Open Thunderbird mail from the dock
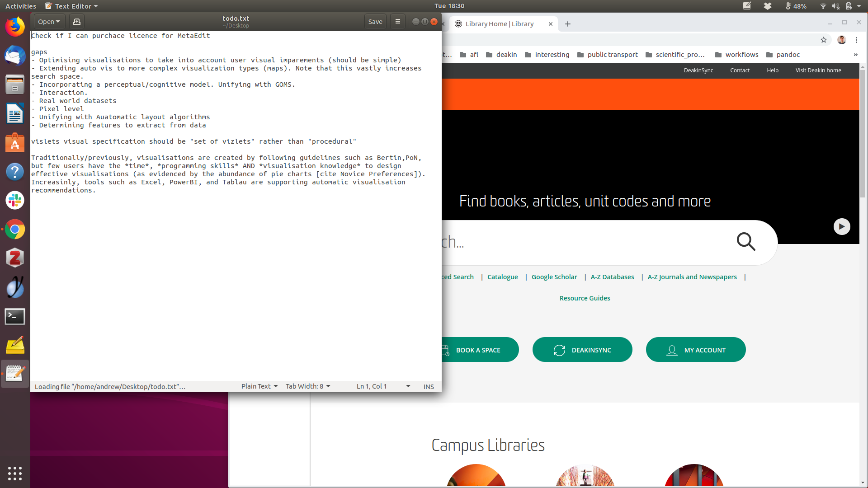Viewport: 868px width, 488px height. point(15,56)
